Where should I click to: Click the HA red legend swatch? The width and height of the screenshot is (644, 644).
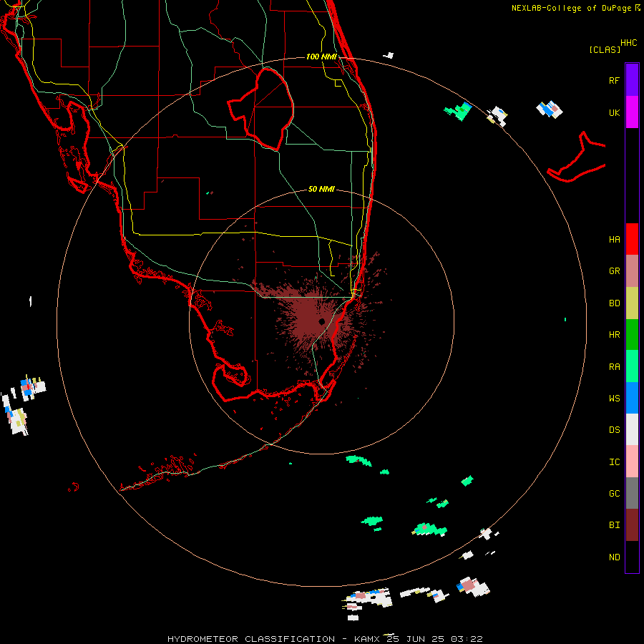(632, 239)
